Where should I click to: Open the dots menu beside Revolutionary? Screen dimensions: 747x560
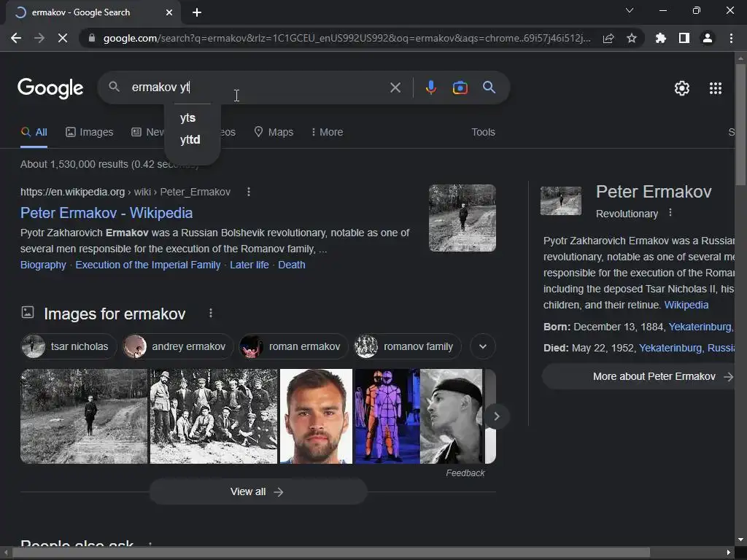(670, 213)
